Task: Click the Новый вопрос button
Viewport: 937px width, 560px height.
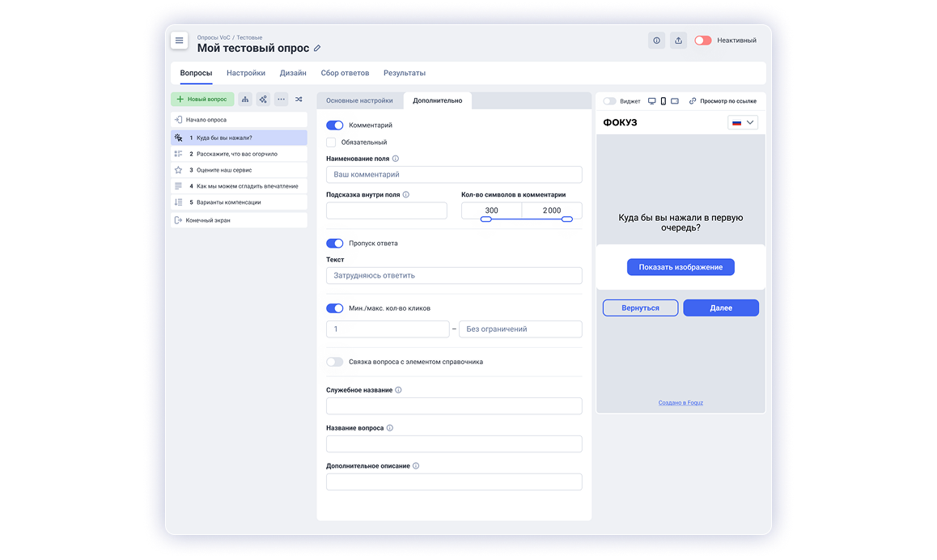Action: [202, 100]
